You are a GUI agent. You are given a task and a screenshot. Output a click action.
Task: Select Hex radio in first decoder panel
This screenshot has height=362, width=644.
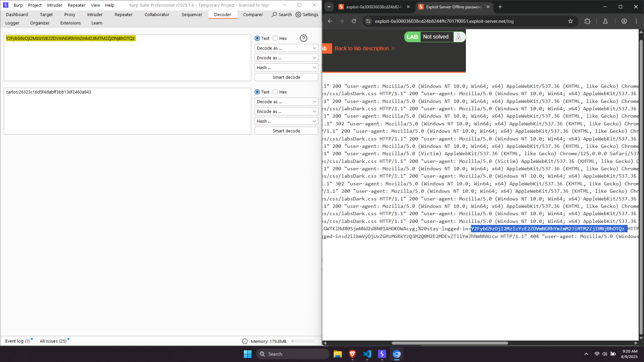275,38
